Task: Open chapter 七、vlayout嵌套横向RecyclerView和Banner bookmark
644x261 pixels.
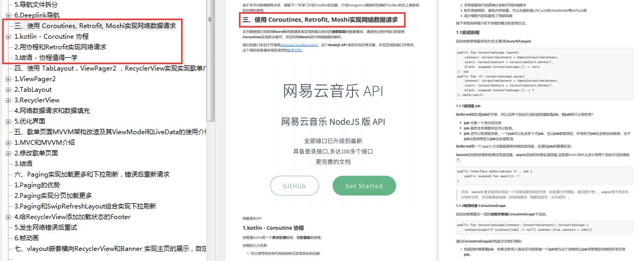Action: (x=110, y=248)
